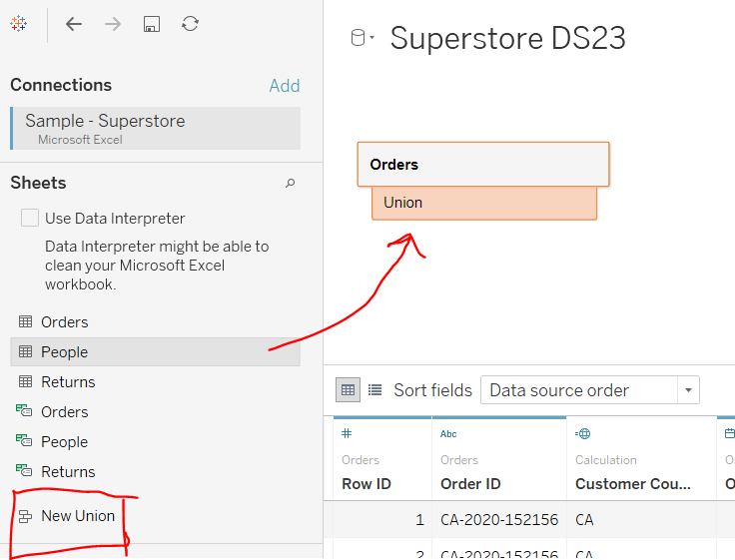Viewport: 735px width, 560px height.
Task: Select the Returns named range item
Action: pyautogui.click(x=67, y=471)
